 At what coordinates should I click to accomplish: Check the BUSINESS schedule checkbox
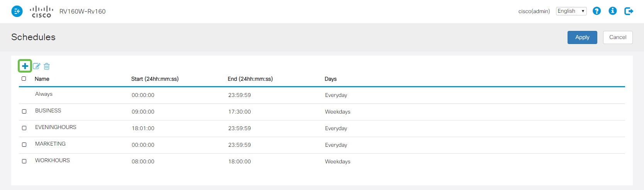24,112
